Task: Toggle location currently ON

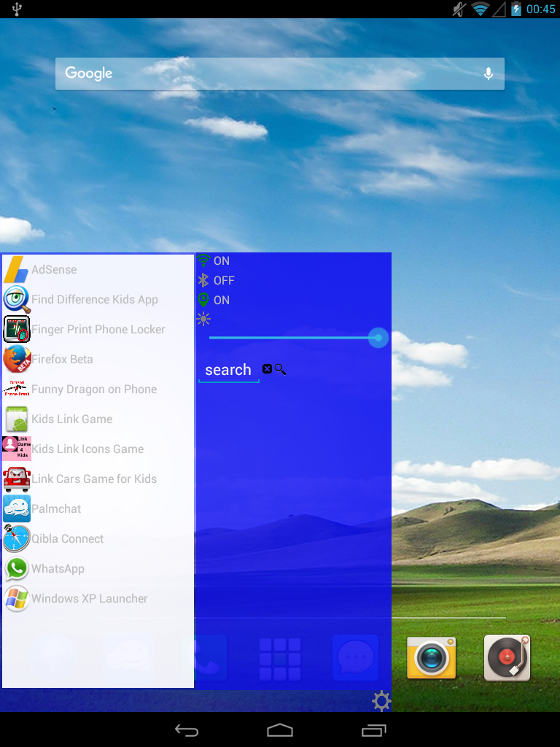Action: point(214,300)
